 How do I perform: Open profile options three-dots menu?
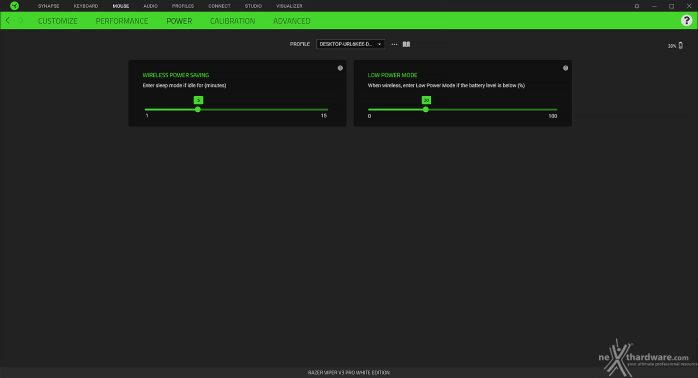point(394,44)
